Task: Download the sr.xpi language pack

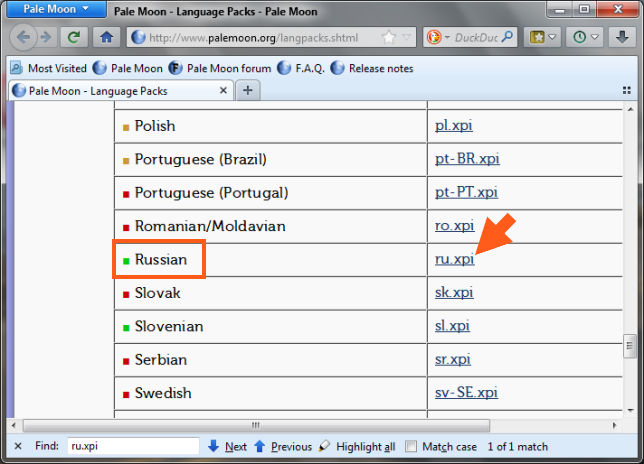Action: [453, 359]
